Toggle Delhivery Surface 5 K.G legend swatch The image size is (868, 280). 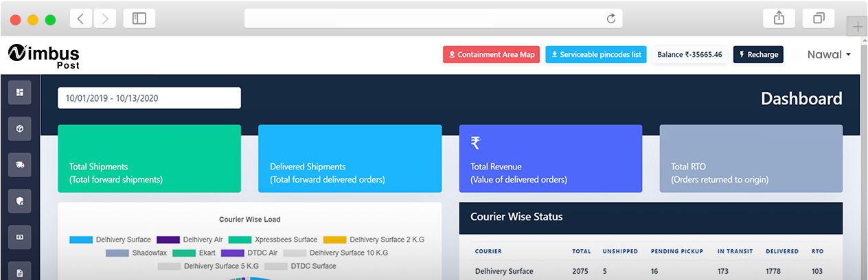(x=169, y=266)
